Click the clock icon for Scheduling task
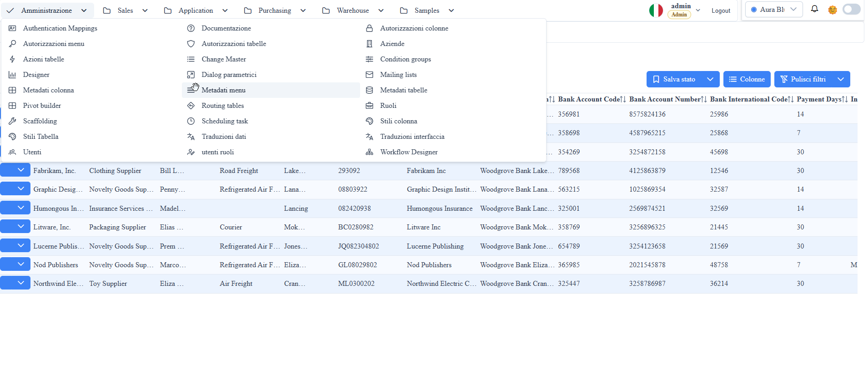 click(x=191, y=121)
